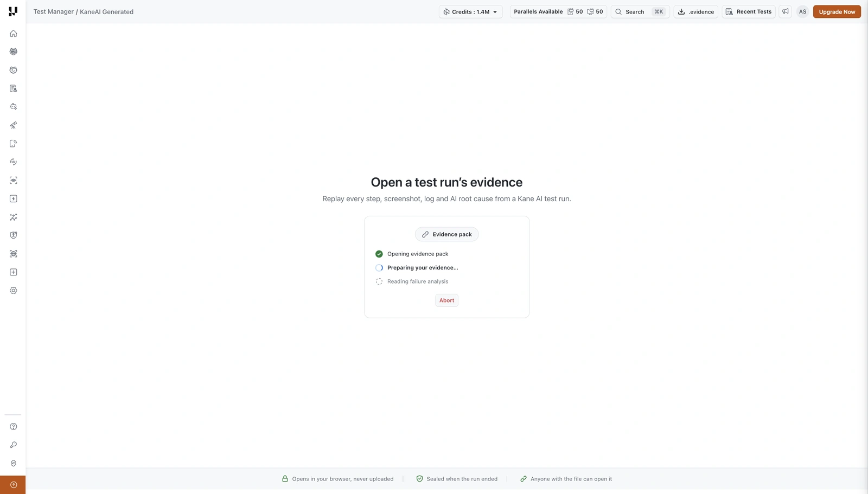Click the Upgrade Now button
This screenshot has width=868, height=494.
pyautogui.click(x=837, y=11)
